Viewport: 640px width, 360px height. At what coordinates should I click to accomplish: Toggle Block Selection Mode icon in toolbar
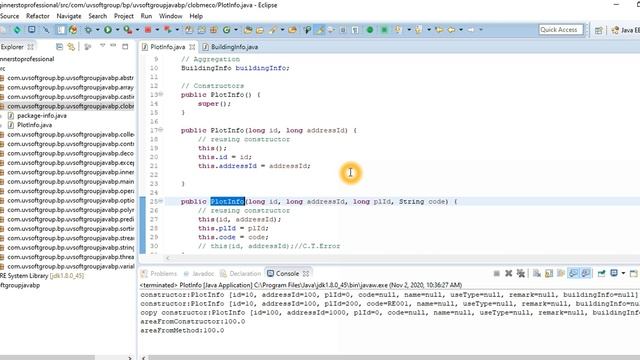point(343,30)
